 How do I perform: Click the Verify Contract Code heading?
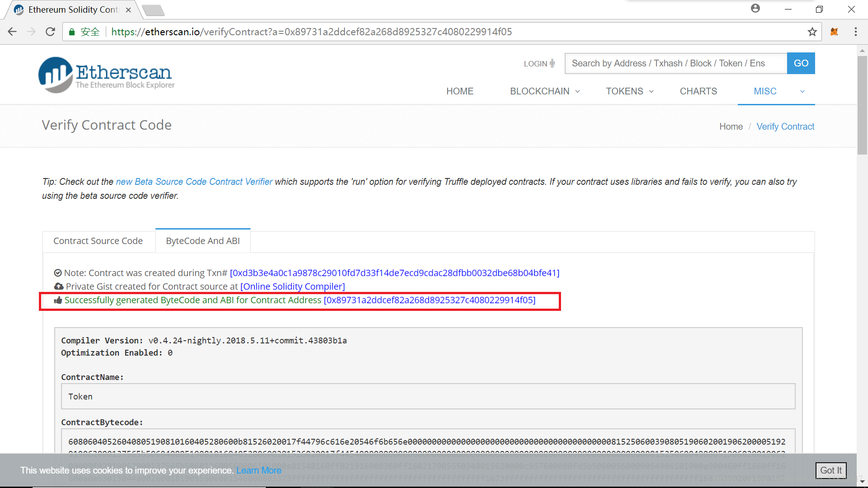pyautogui.click(x=107, y=125)
